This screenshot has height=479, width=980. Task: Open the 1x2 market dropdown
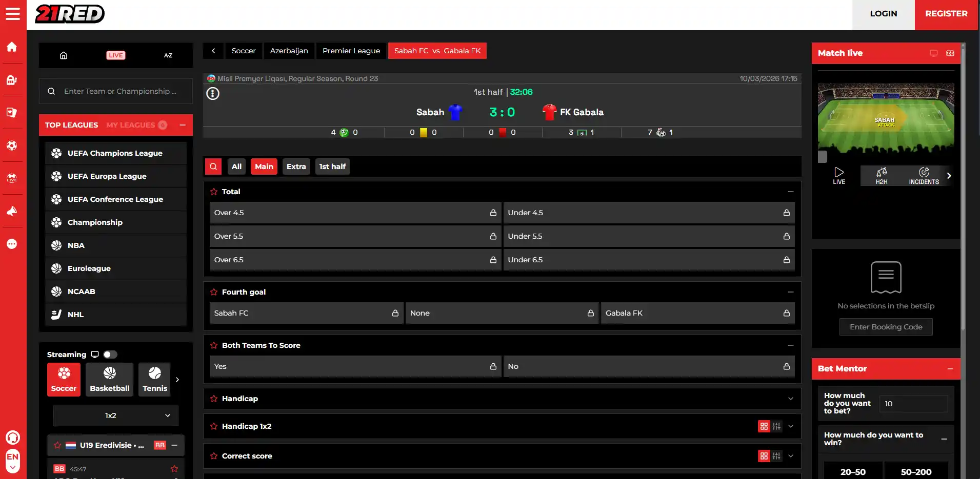[x=116, y=415]
